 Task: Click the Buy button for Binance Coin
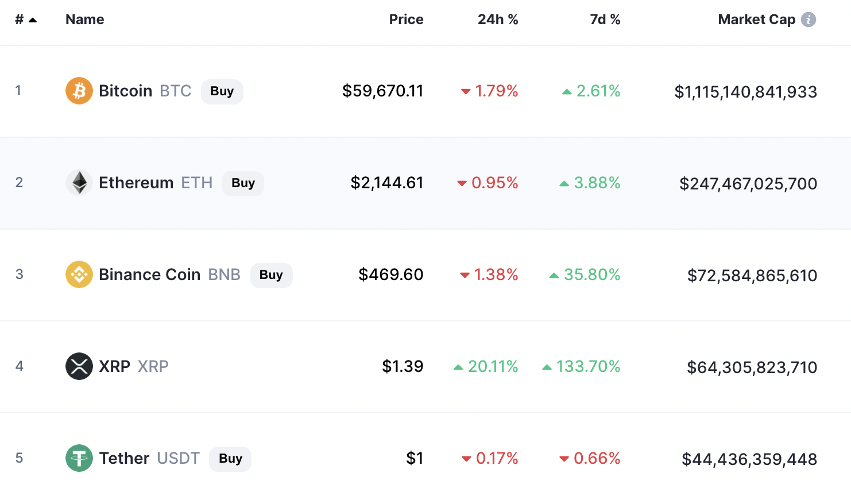click(x=271, y=275)
